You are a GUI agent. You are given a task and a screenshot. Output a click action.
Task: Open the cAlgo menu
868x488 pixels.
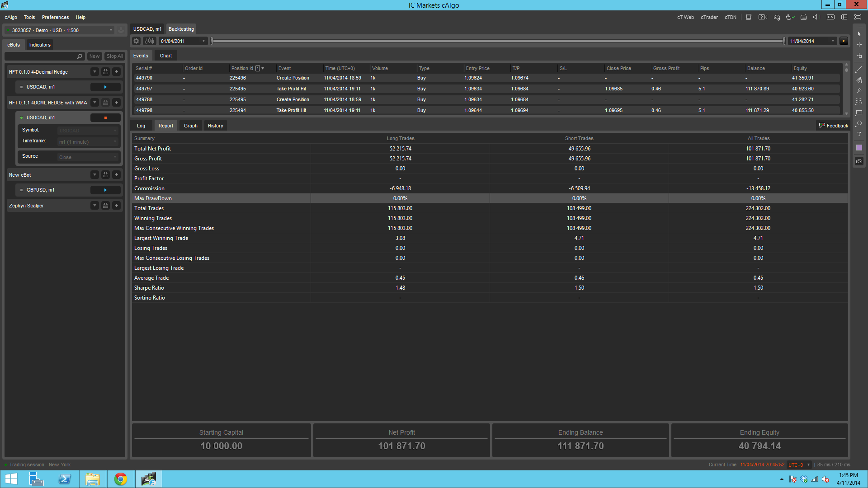click(11, 18)
